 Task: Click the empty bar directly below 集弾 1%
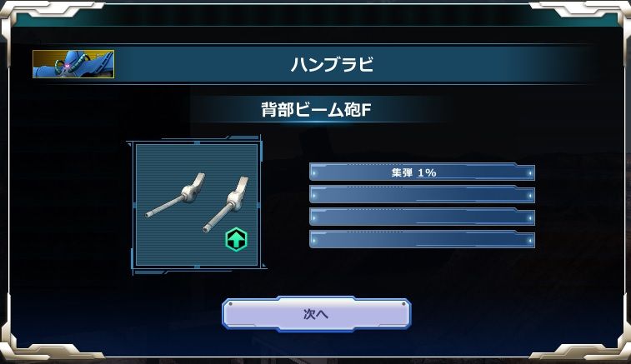coord(422,195)
